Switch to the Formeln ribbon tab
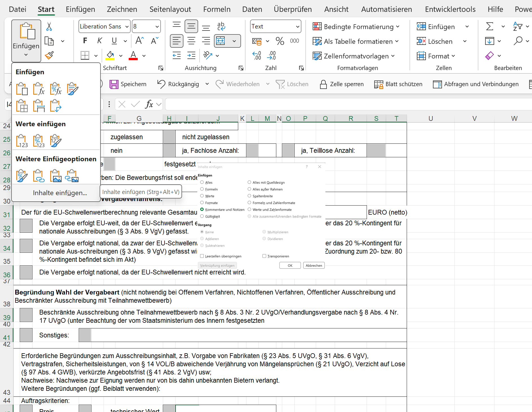The width and height of the screenshot is (532, 412). [x=217, y=9]
